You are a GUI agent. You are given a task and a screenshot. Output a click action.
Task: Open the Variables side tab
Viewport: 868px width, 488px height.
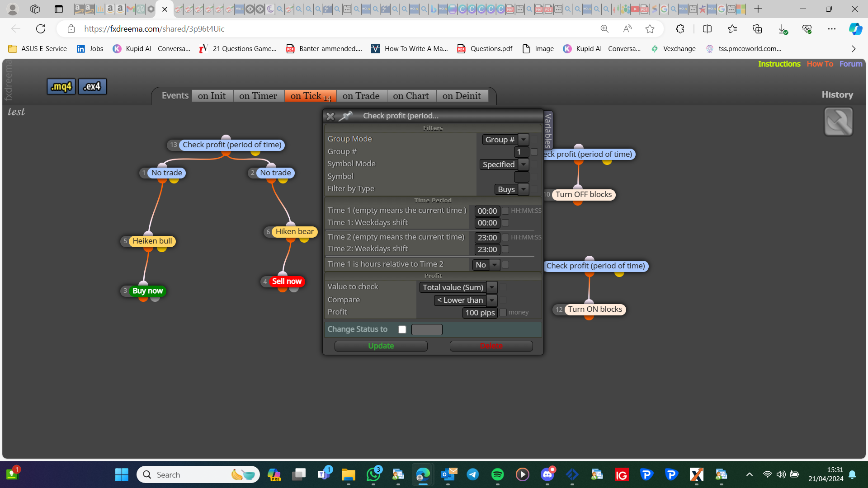pyautogui.click(x=548, y=130)
